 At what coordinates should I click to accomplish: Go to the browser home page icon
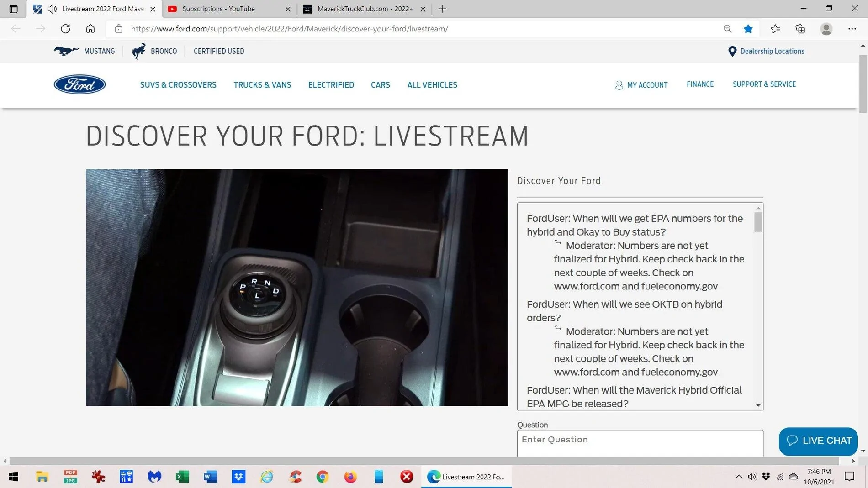(x=90, y=29)
